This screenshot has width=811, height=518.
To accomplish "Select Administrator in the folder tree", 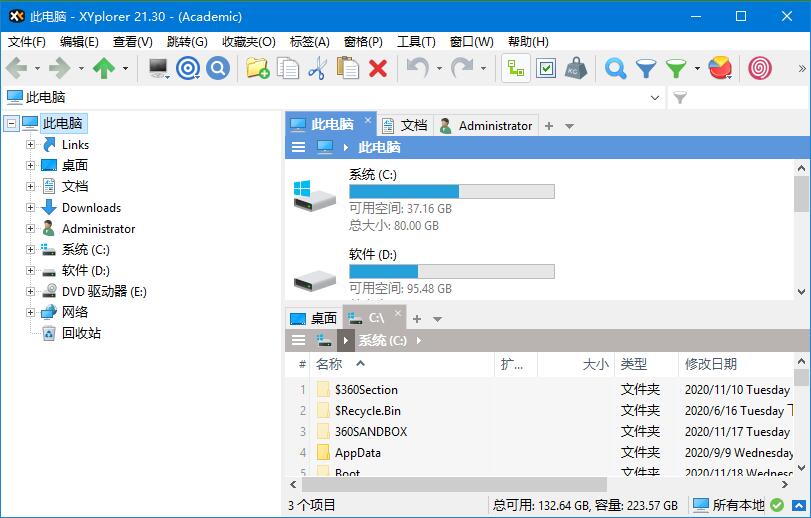I will (x=98, y=228).
